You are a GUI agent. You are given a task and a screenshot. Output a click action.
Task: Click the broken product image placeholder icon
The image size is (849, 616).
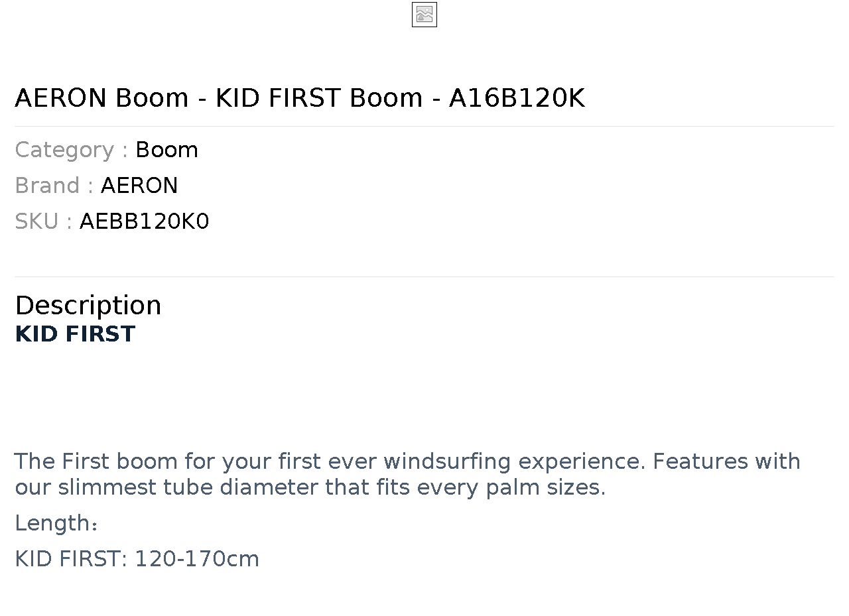424,15
